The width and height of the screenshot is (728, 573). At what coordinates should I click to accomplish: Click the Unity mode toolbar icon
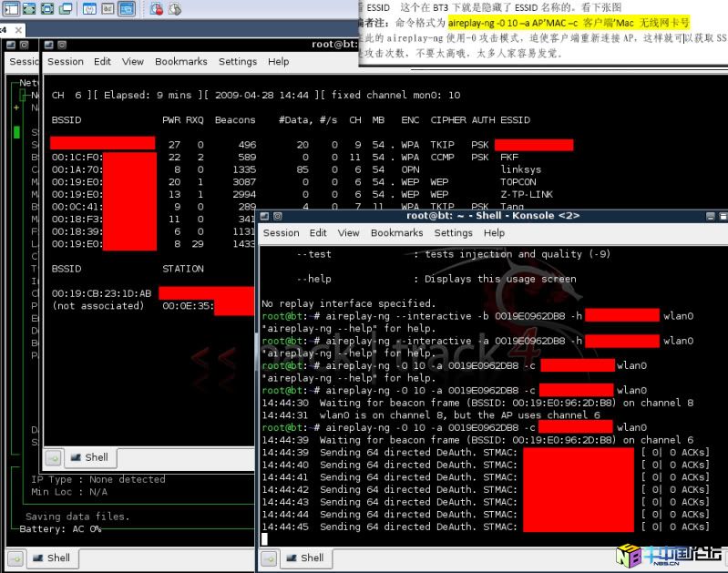tap(66, 9)
